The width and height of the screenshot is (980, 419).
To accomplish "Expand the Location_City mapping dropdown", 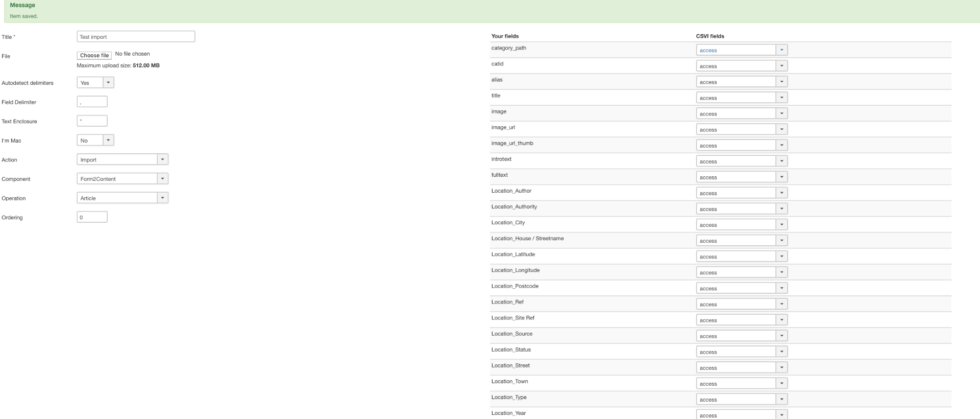I will pos(742,225).
